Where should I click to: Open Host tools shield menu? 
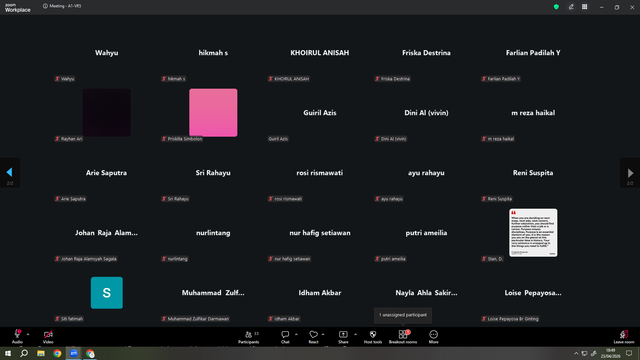[x=373, y=337]
